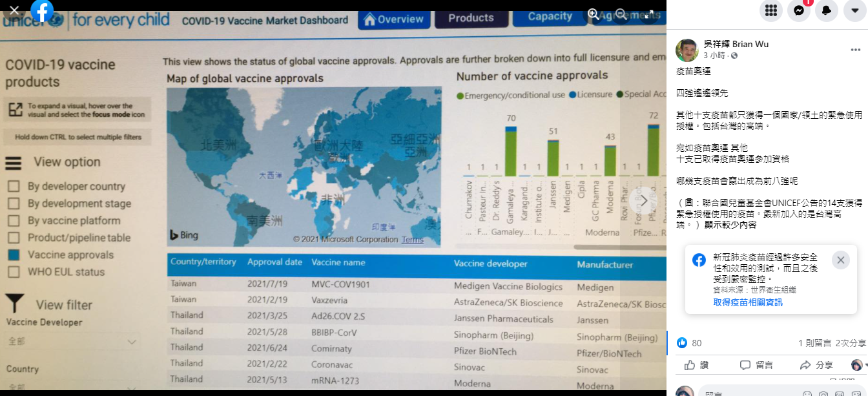868x396 pixels.
Task: Click the global vaccine approvals map
Action: click(304, 167)
